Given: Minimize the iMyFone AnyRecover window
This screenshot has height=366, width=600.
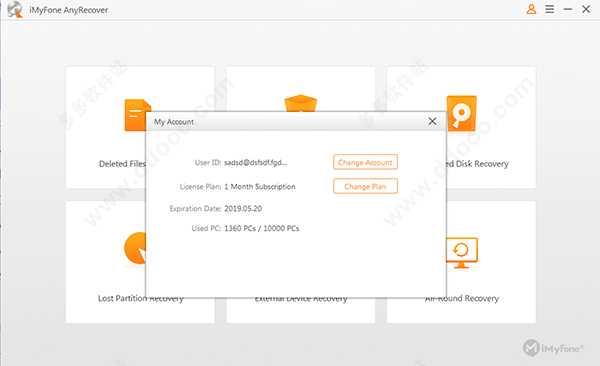Looking at the screenshot, I should tap(568, 9).
